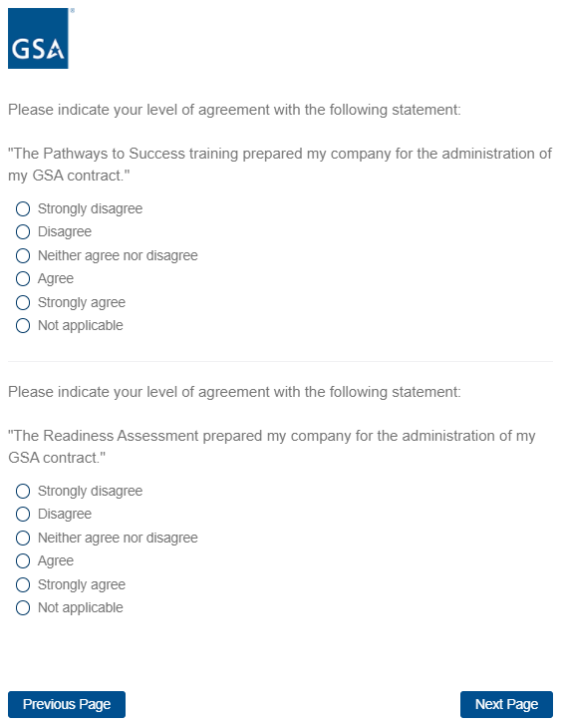Pick Neither agree nor disagree for Pathways training
The image size is (562, 728).
[23, 255]
